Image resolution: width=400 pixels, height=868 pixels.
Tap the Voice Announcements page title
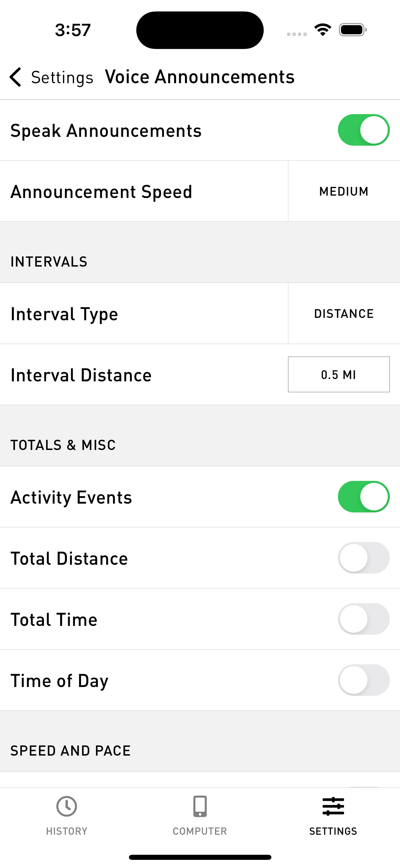point(199,77)
